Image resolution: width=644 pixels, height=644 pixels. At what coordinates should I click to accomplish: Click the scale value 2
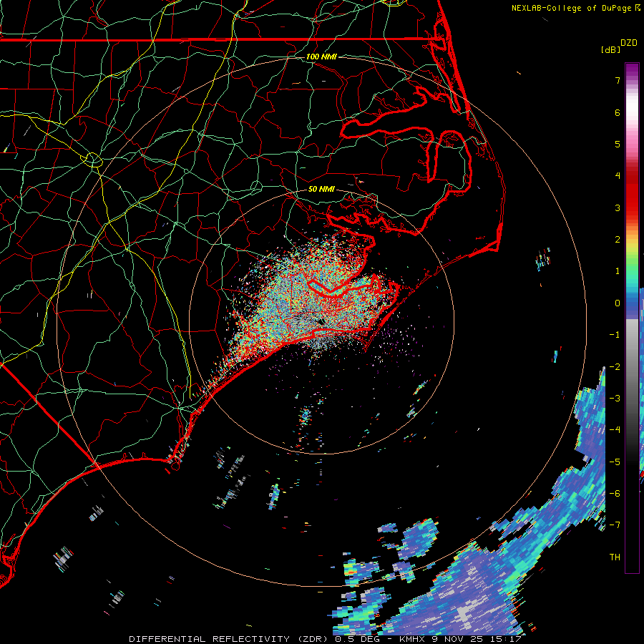(618, 240)
